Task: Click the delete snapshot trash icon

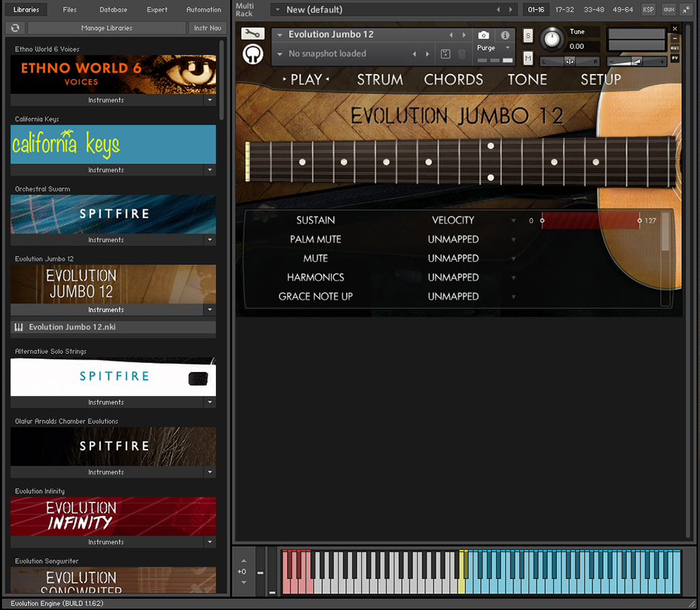Action: coord(462,54)
